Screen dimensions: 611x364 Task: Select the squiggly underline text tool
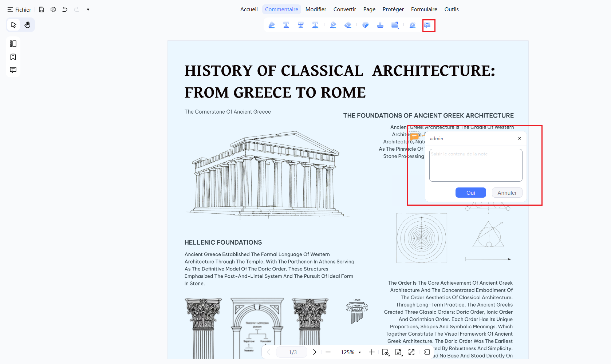(x=315, y=25)
